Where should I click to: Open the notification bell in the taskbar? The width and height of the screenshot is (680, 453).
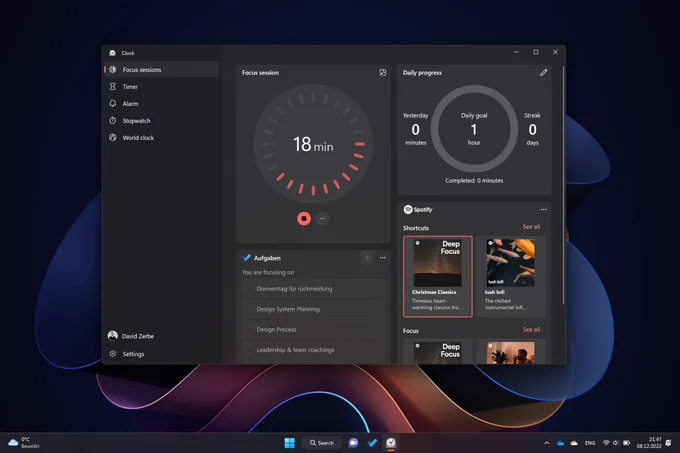[669, 443]
